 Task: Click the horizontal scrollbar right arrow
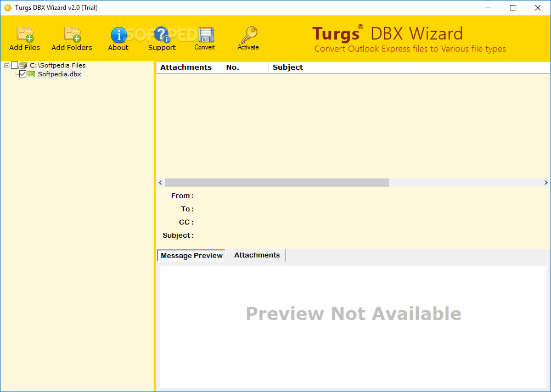[x=546, y=182]
